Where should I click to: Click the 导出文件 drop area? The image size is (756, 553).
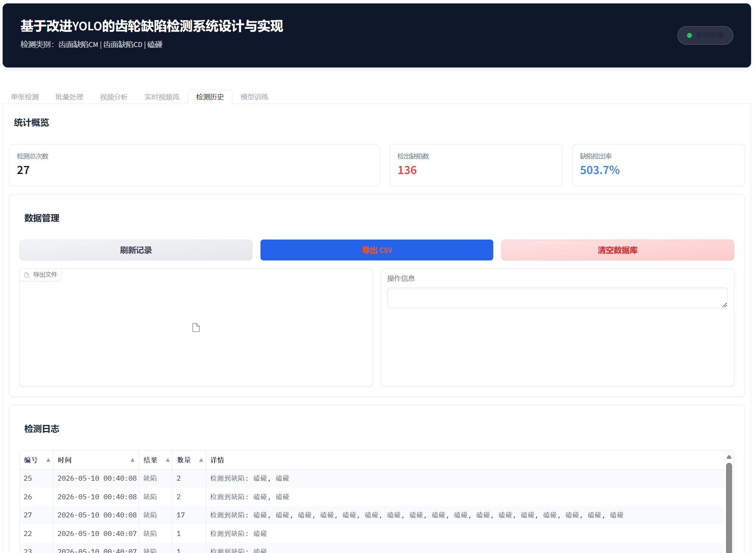click(196, 327)
